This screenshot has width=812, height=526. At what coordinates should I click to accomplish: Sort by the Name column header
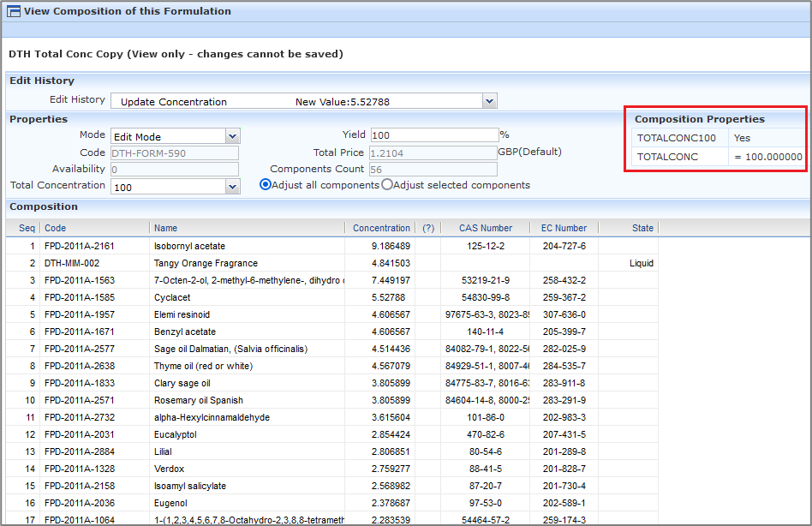pyautogui.click(x=165, y=228)
